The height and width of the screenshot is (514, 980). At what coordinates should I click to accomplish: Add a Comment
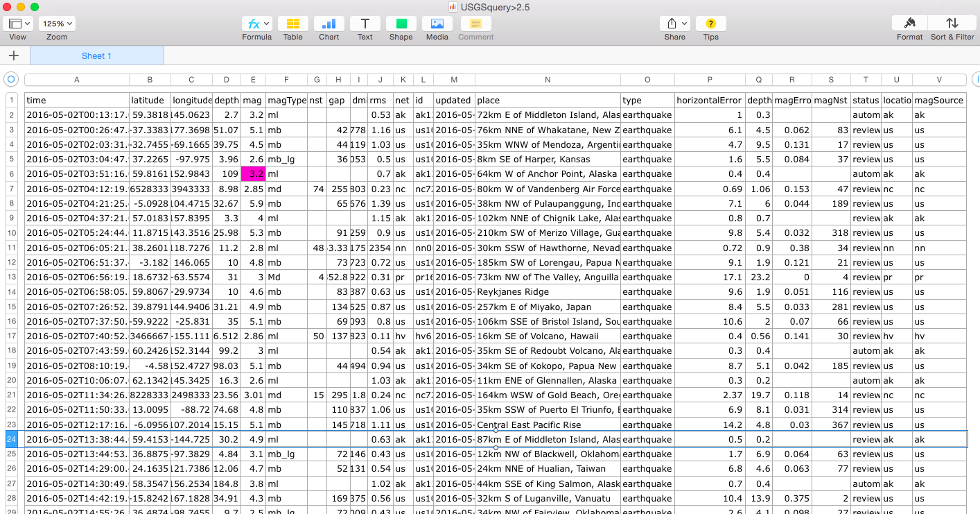tap(476, 24)
